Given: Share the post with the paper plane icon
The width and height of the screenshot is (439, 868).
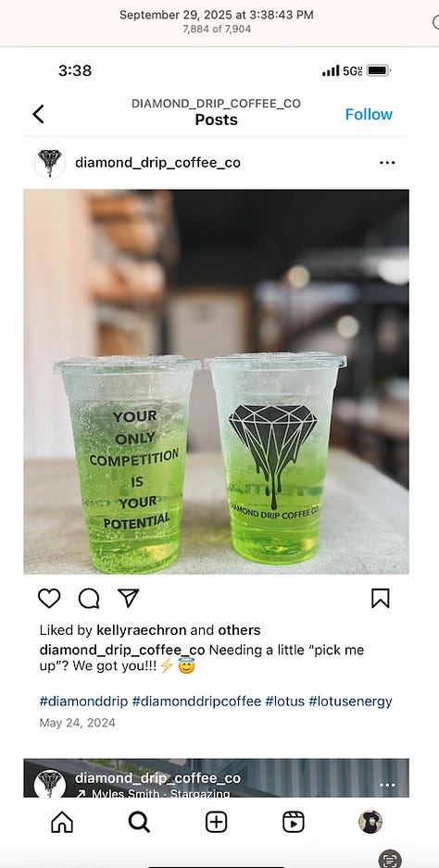Looking at the screenshot, I should coord(128,598).
